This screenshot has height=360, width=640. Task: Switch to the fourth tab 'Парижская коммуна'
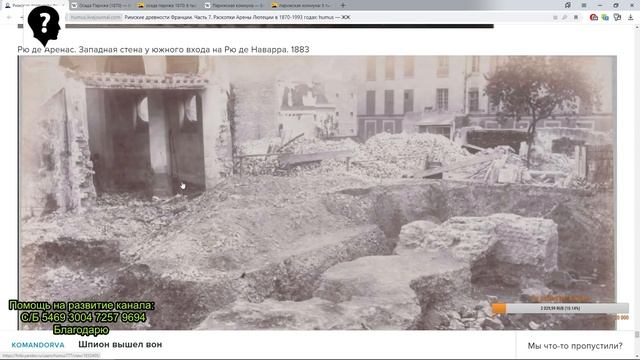click(234, 5)
